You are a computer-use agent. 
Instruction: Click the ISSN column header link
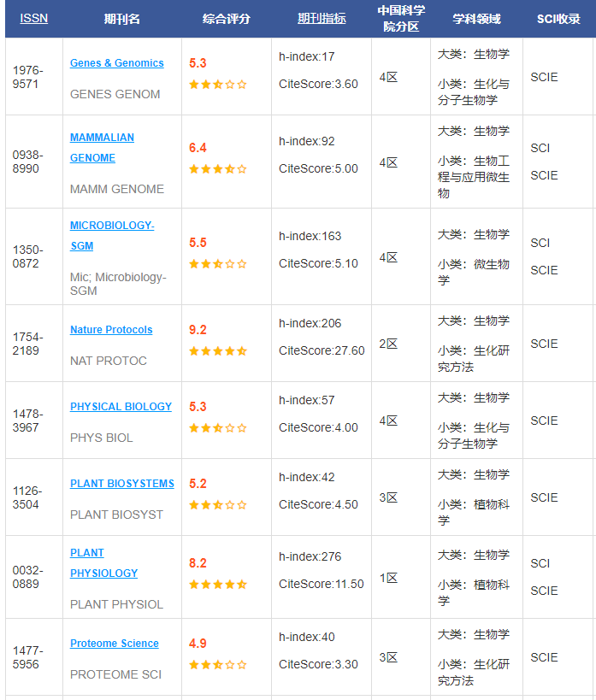tap(33, 18)
